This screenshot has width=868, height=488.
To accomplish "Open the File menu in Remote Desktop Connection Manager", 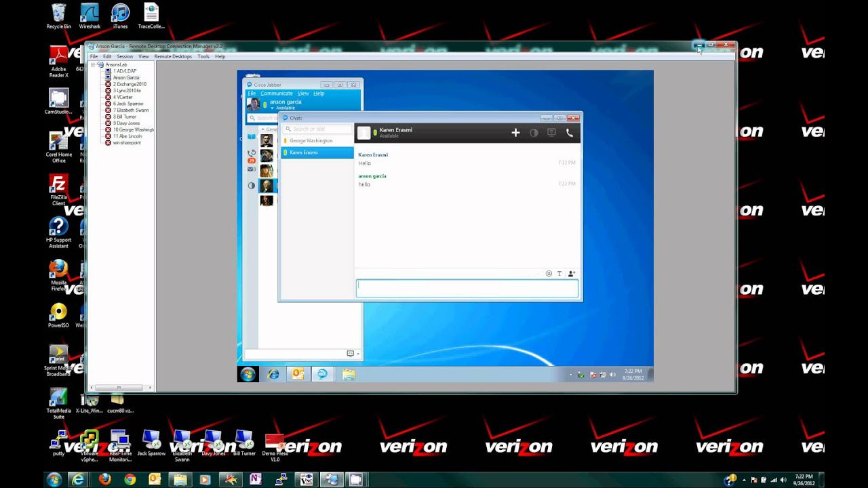I will (94, 56).
